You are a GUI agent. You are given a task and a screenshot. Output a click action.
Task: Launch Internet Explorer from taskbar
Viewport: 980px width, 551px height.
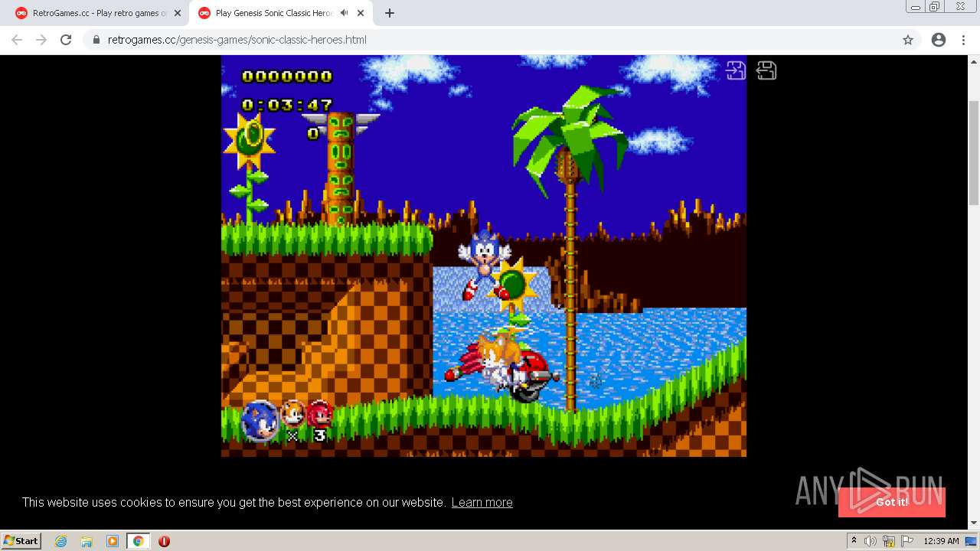pyautogui.click(x=61, y=541)
